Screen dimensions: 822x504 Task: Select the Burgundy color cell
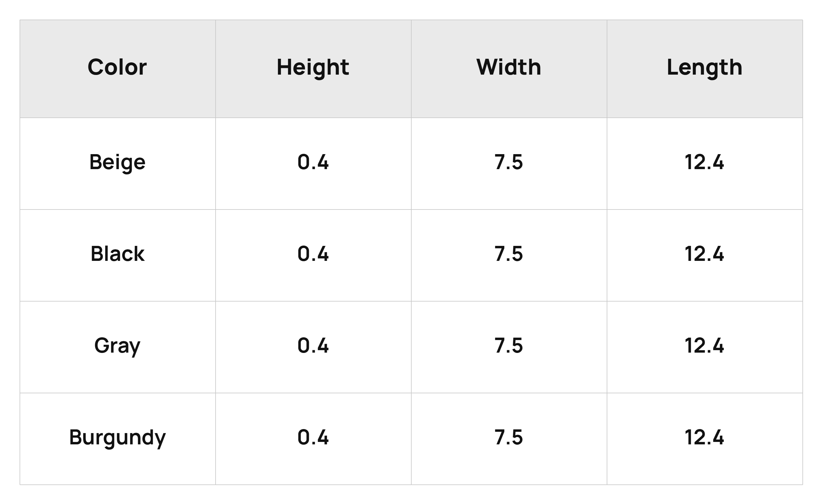[117, 438]
